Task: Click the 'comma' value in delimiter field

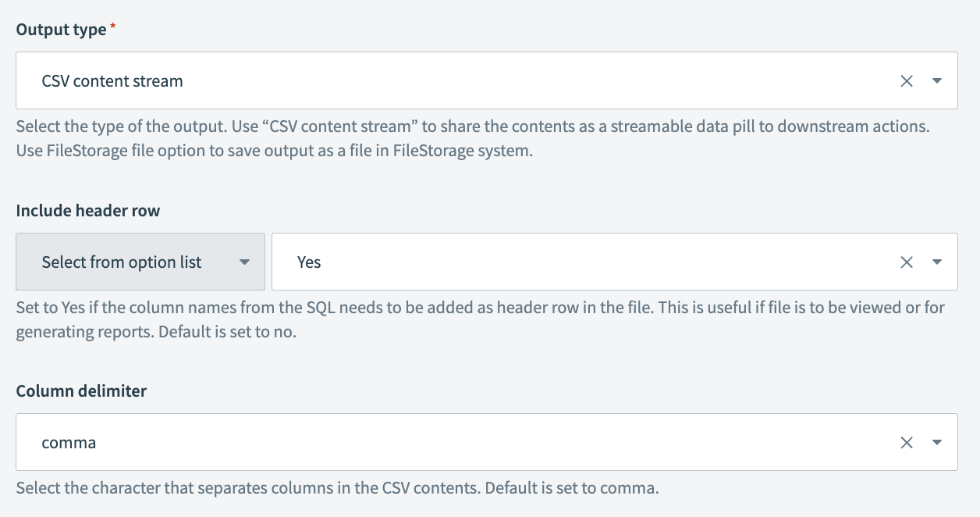Action: [69, 443]
